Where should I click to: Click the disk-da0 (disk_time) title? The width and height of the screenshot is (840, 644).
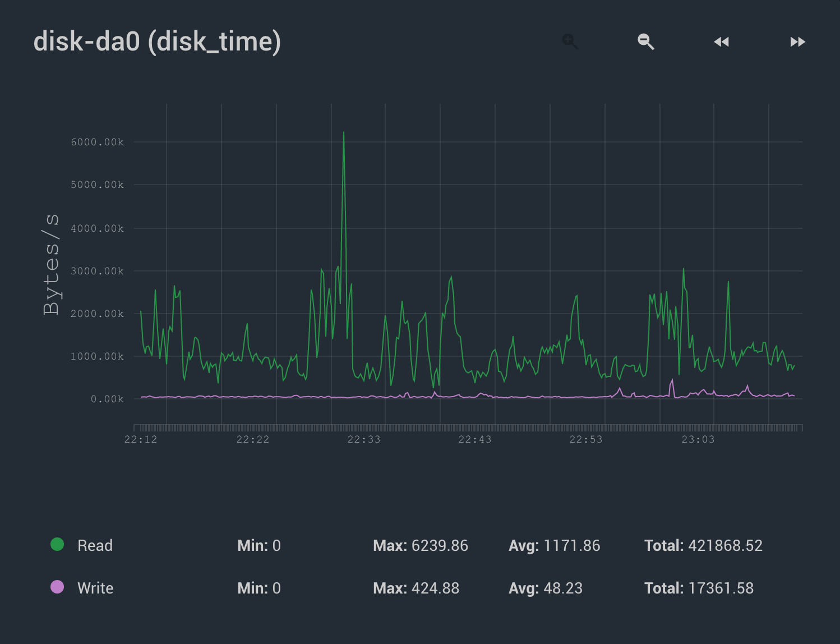157,42
